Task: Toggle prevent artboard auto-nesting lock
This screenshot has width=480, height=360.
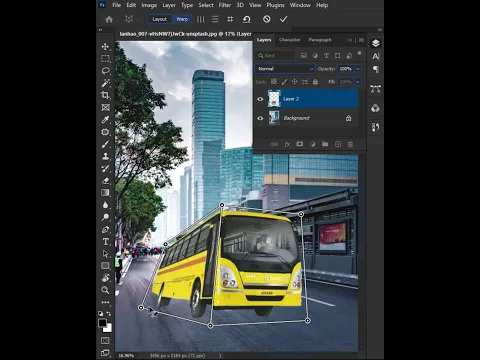Action: click(x=305, y=81)
